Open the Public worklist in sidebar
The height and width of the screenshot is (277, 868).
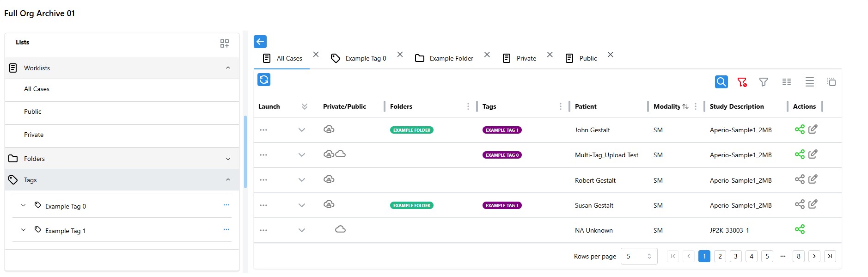click(33, 111)
